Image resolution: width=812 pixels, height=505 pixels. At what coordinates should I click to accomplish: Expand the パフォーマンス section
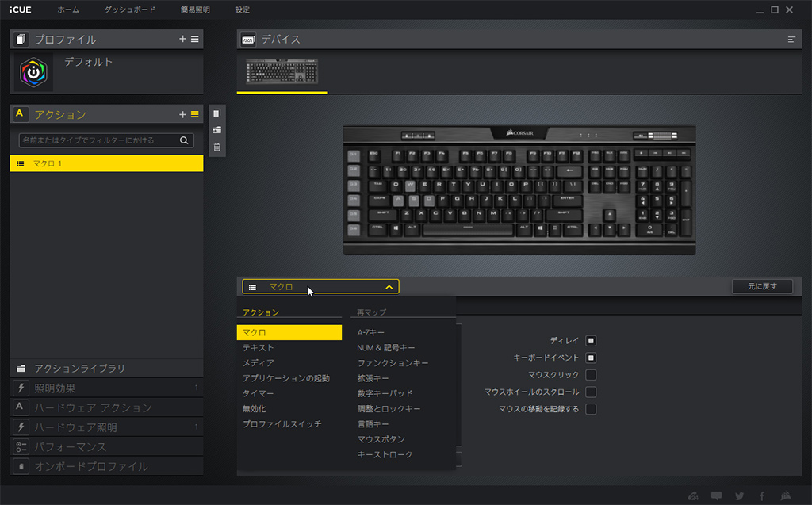[x=106, y=446]
